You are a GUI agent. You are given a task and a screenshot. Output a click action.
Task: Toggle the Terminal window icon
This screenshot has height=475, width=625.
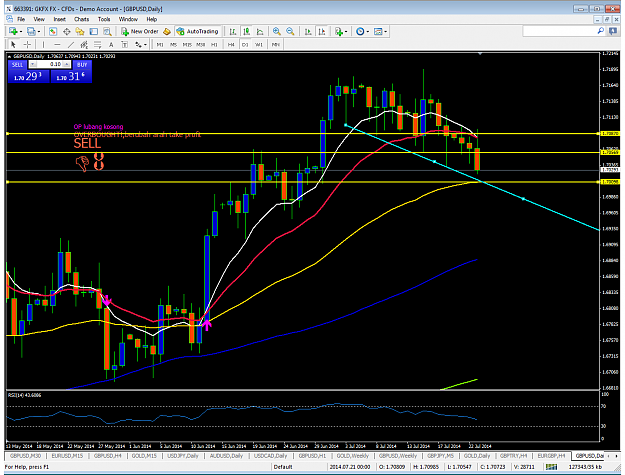[94, 31]
